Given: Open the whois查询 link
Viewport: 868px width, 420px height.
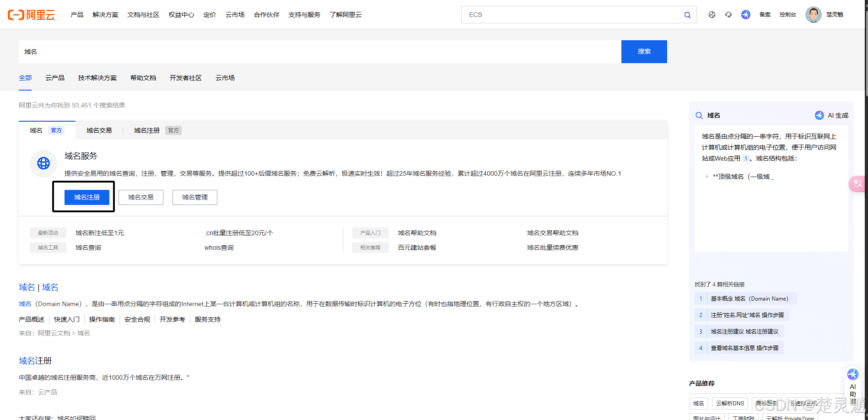Looking at the screenshot, I should (x=219, y=248).
